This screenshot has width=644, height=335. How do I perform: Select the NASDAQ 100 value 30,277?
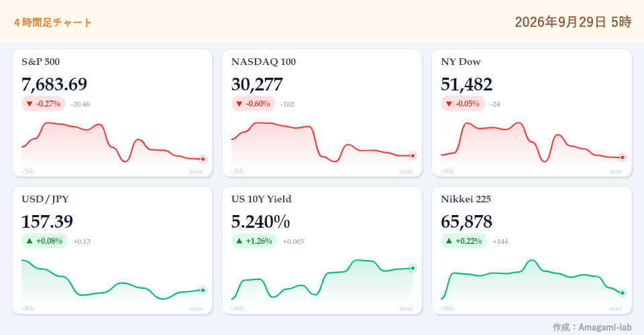[257, 84]
